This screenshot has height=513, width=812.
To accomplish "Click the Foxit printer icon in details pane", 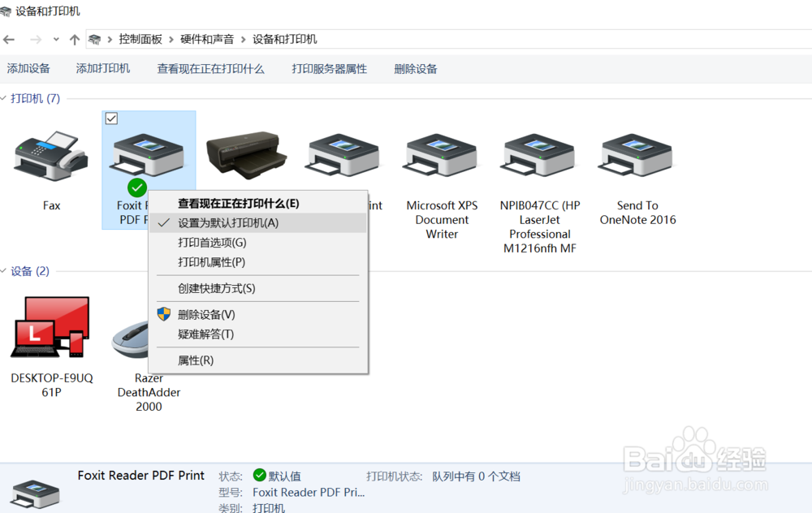I will click(35, 494).
